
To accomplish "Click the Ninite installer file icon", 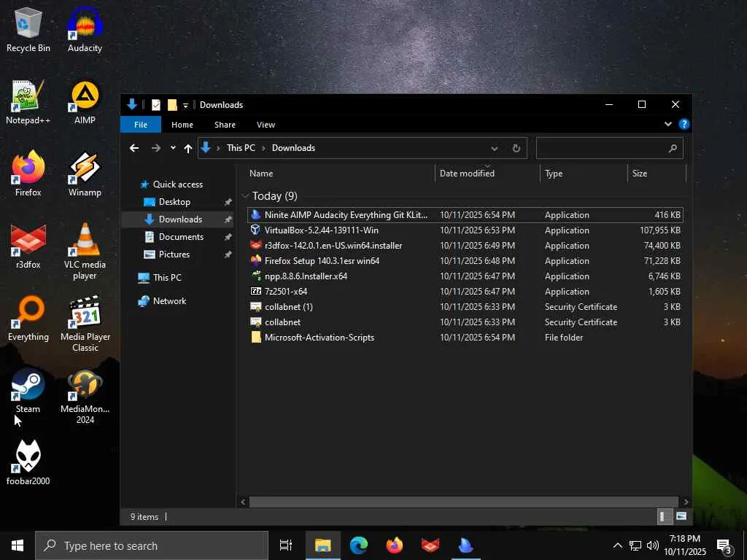I will [256, 215].
